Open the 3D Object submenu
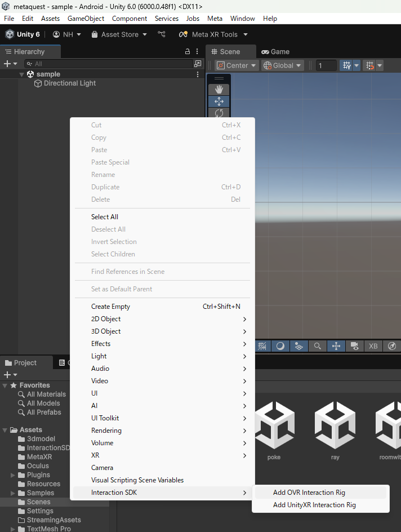The width and height of the screenshot is (401, 532). click(x=162, y=331)
